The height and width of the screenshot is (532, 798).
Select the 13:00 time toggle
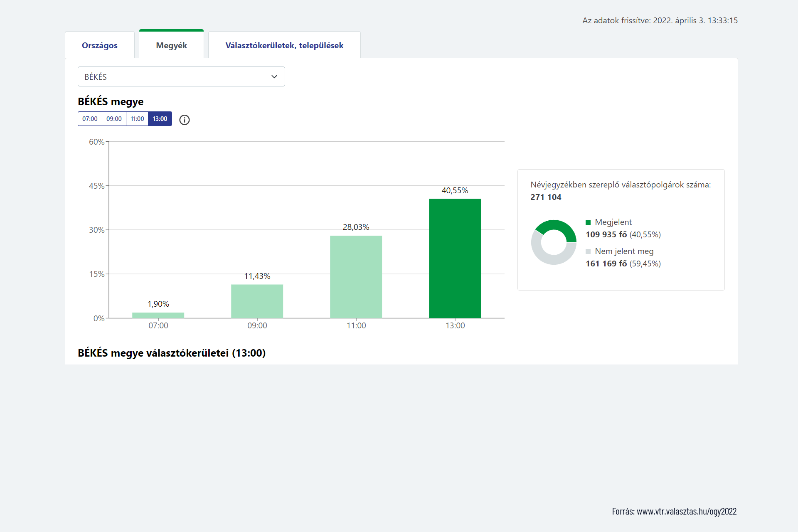pyautogui.click(x=160, y=119)
